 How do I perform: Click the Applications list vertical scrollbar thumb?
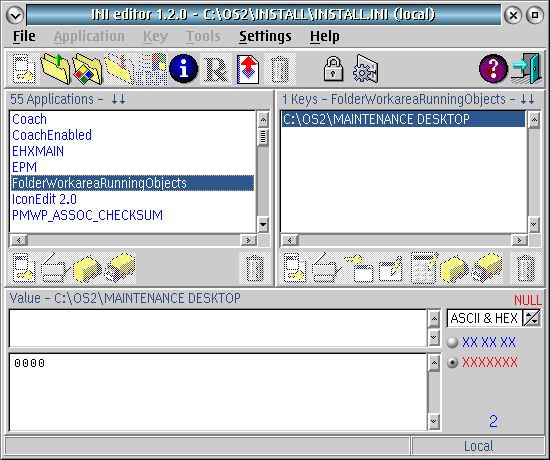pos(263,137)
